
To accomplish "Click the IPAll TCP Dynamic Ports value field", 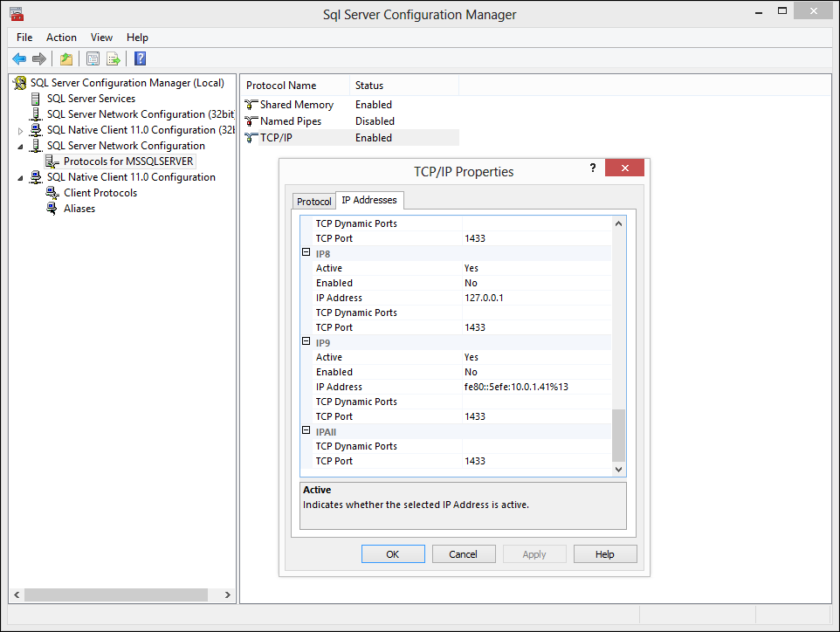I will click(x=537, y=446).
